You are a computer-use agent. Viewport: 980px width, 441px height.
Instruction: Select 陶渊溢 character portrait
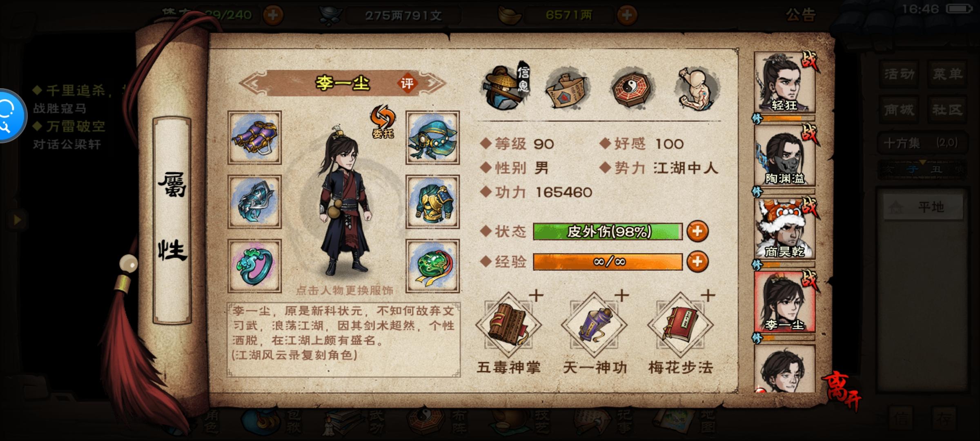[x=784, y=156]
